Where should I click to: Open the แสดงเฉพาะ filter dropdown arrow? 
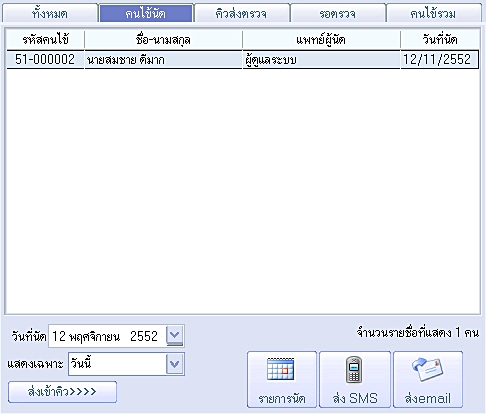(175, 364)
